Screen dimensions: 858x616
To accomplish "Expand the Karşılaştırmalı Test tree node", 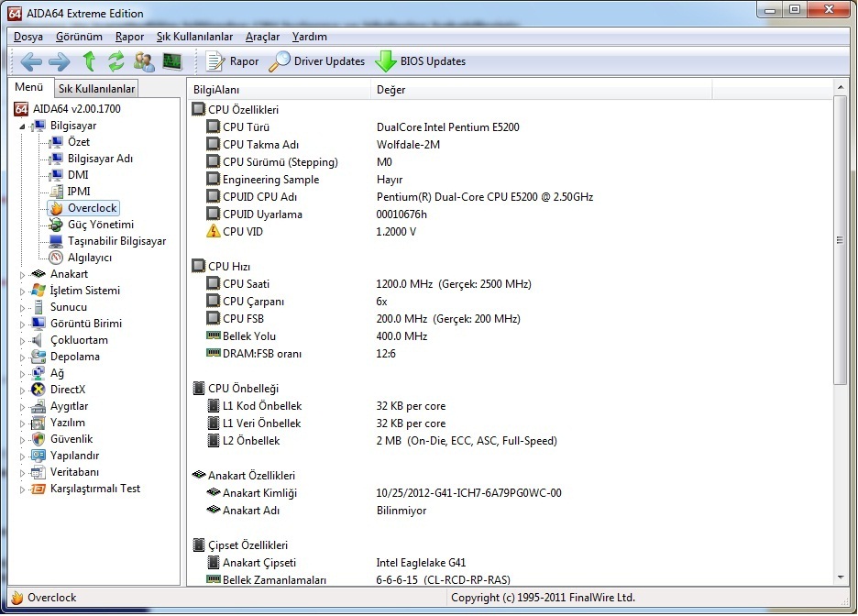I will point(22,489).
